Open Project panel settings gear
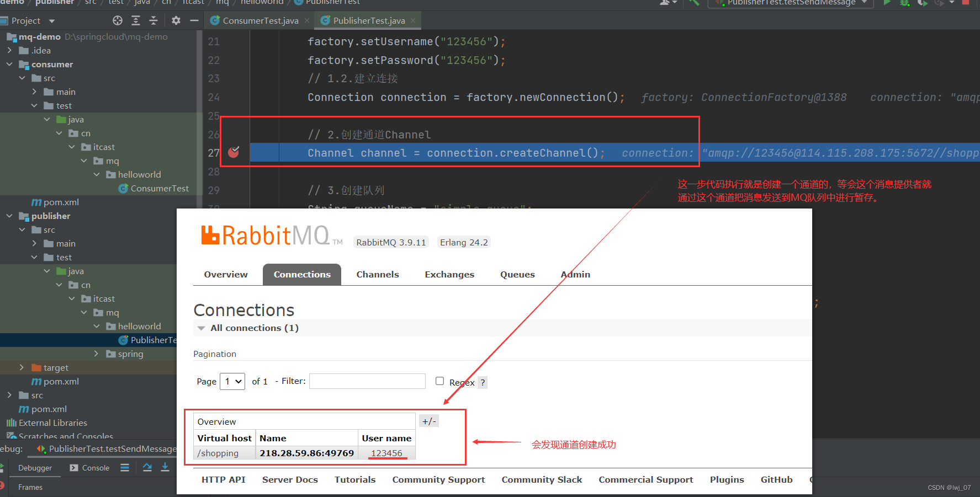This screenshot has height=497, width=980. point(175,20)
